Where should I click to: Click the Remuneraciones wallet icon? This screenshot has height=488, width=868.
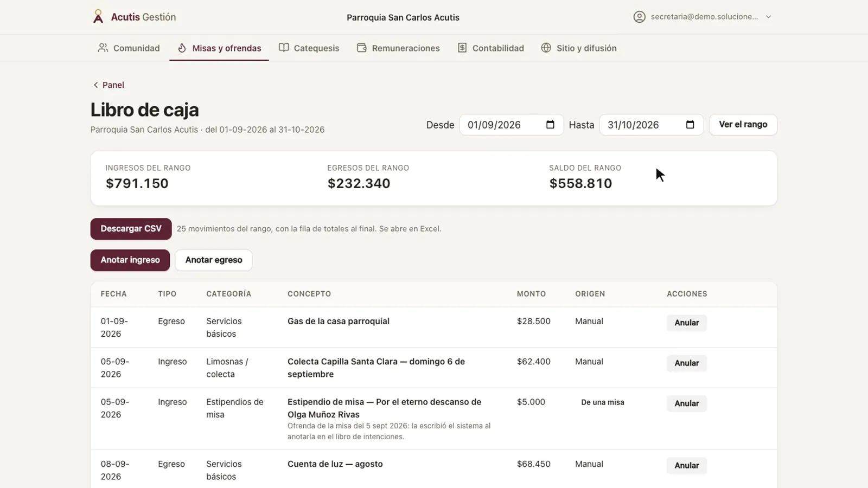click(362, 48)
